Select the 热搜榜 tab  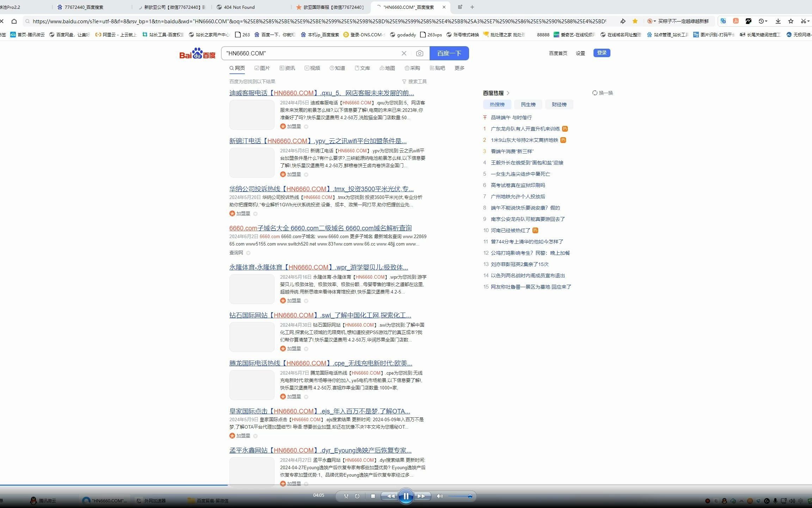point(497,104)
